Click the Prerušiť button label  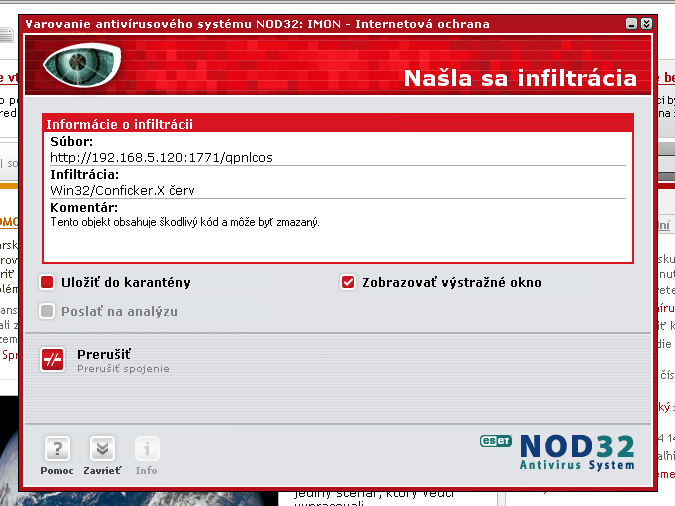pos(104,355)
